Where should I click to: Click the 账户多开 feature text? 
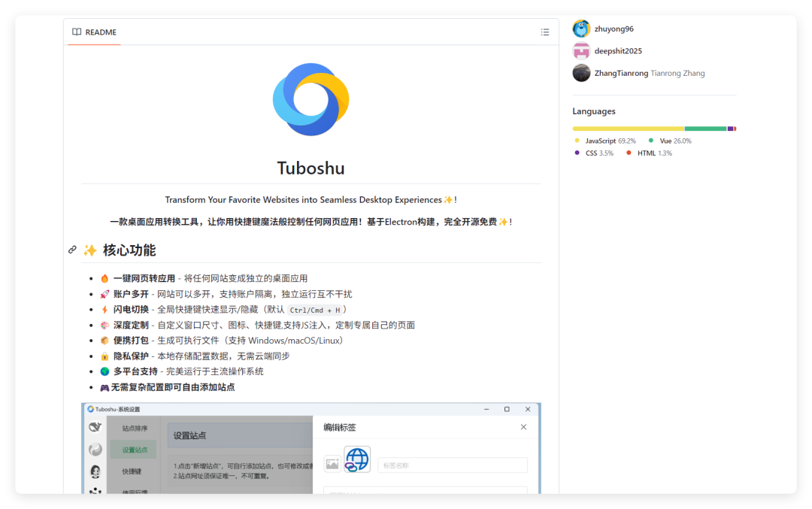[x=131, y=294]
